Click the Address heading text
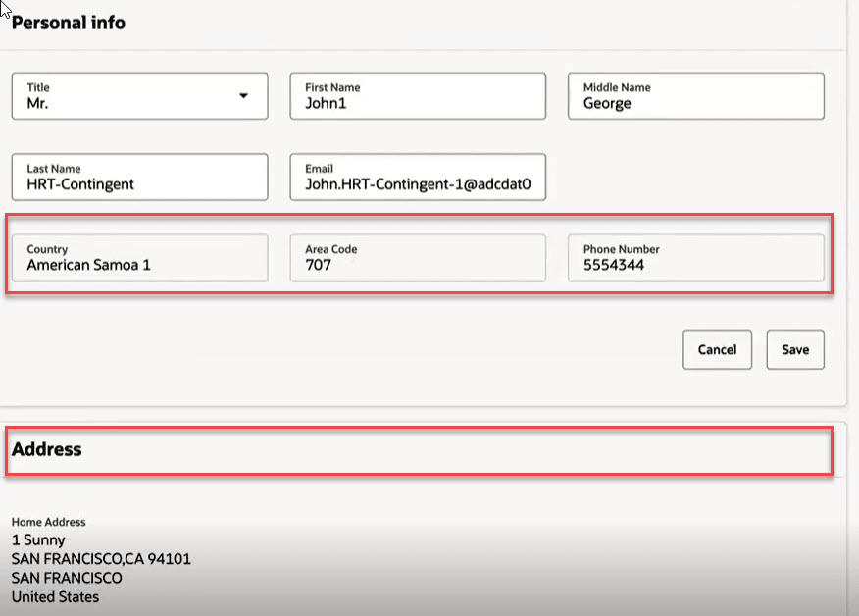Screen dimensions: 859x616 point(46,450)
